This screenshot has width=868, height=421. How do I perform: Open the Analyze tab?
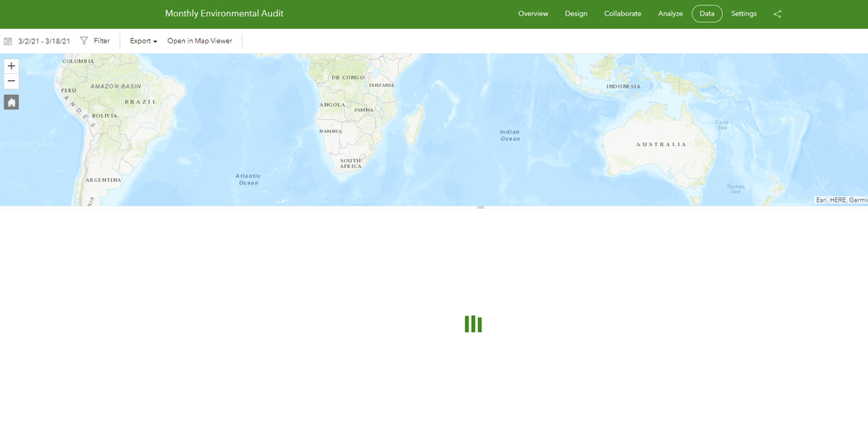click(671, 14)
